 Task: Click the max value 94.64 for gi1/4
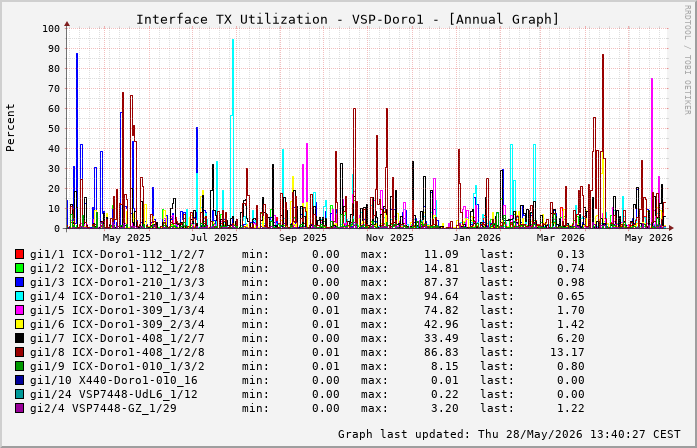[441, 296]
